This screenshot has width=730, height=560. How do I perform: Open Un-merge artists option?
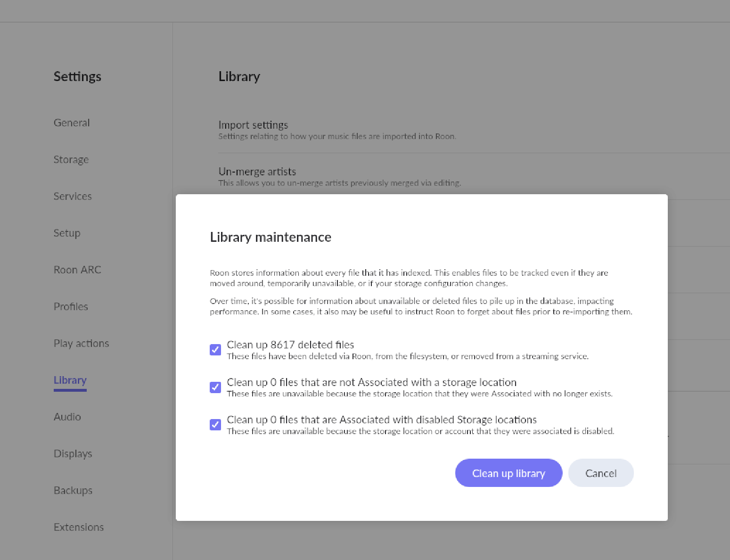[257, 172]
